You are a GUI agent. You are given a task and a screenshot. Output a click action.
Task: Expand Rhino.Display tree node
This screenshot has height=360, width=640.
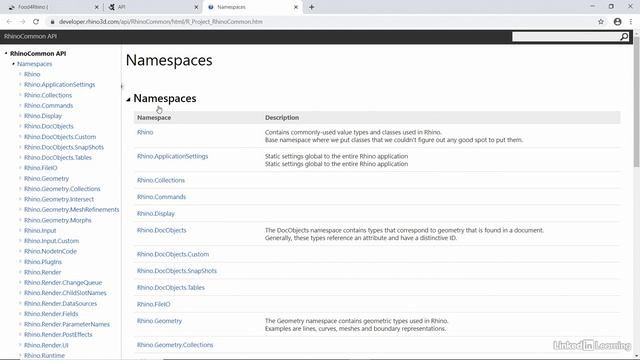tap(20, 116)
